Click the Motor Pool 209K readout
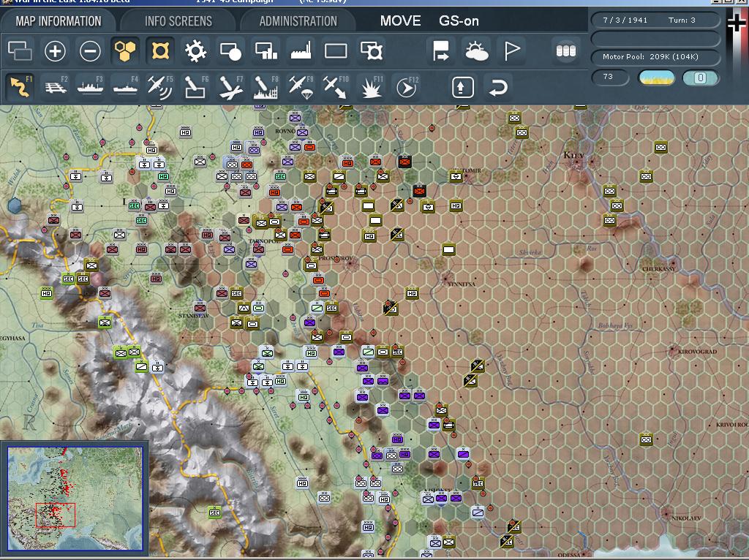749x560 pixels. point(655,57)
